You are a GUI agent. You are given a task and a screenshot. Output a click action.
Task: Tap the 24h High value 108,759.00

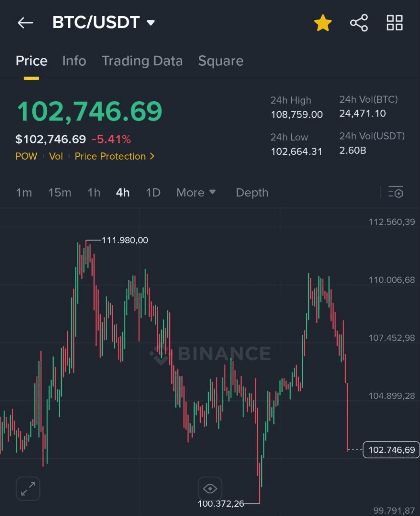click(x=297, y=114)
